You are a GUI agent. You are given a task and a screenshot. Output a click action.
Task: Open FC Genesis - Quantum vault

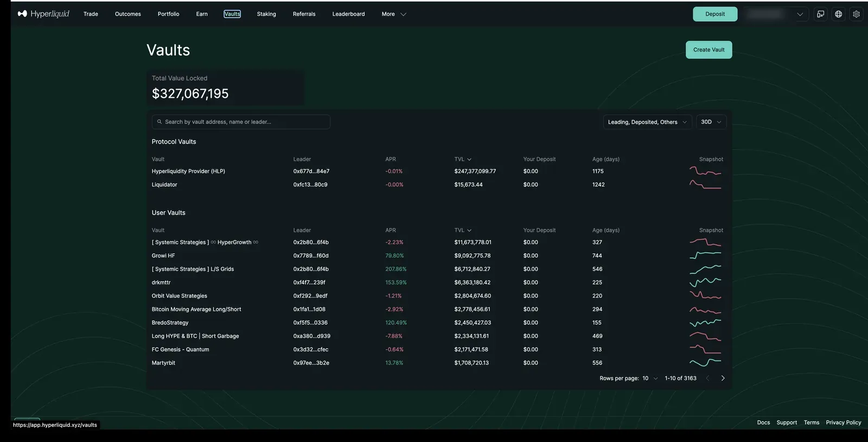click(180, 349)
